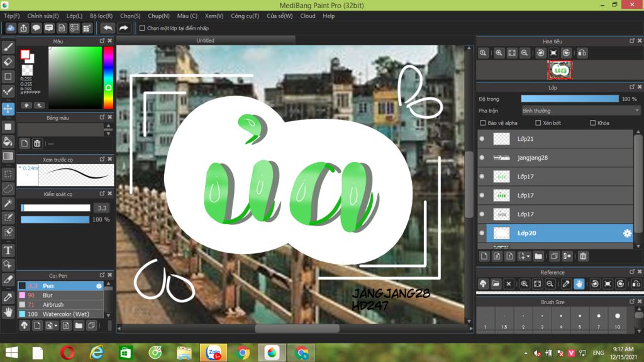Image resolution: width=644 pixels, height=362 pixels.
Task: Select the Airbrush brush
Action: 60,305
